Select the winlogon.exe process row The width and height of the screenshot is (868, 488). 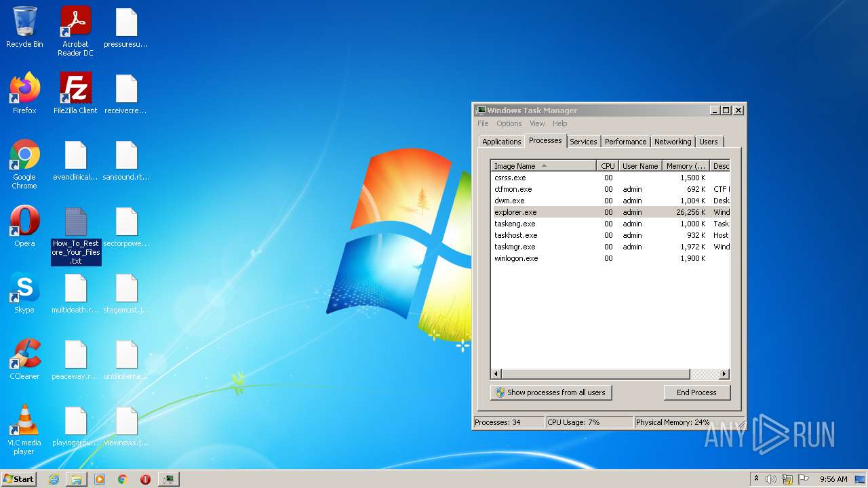[610, 258]
